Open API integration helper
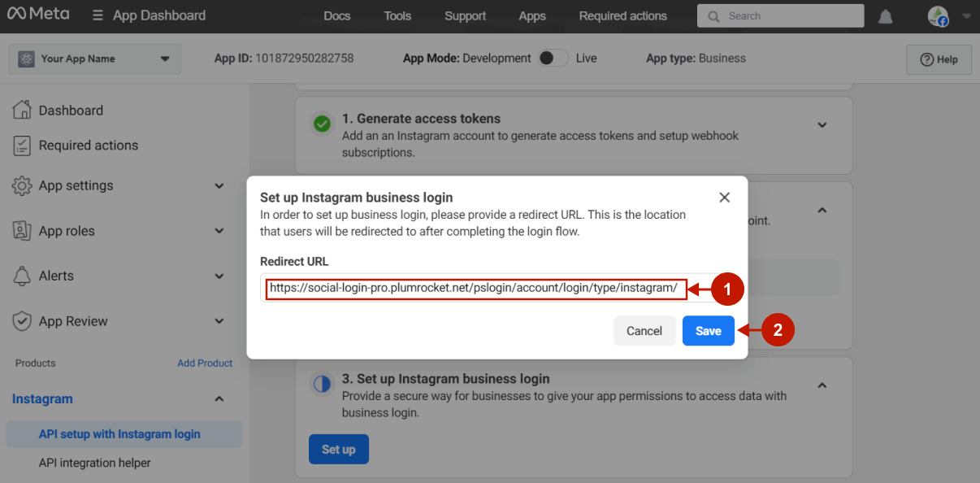This screenshot has width=980, height=483. click(95, 463)
